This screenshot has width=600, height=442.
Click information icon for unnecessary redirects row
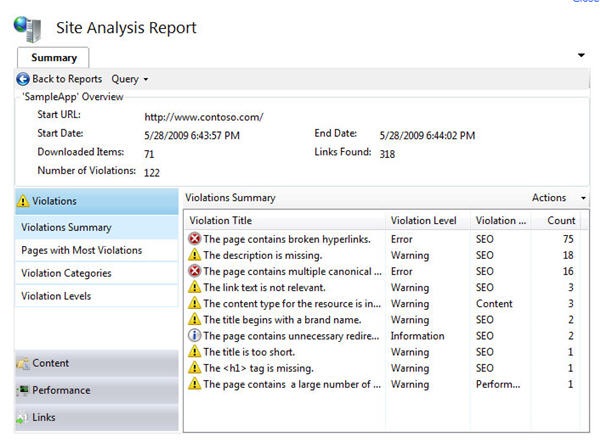pos(194,336)
